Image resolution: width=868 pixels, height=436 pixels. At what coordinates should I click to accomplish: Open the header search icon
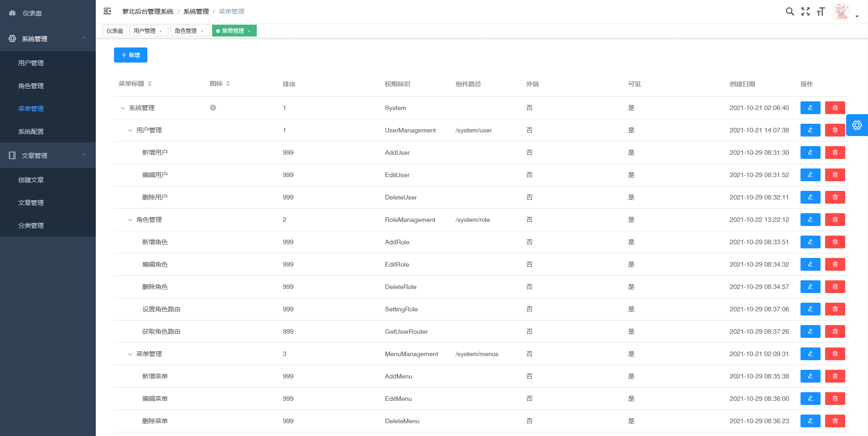[x=790, y=11]
